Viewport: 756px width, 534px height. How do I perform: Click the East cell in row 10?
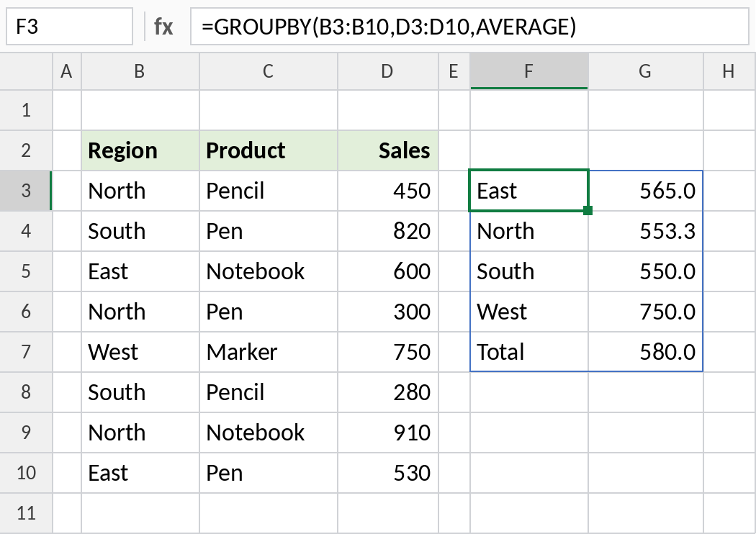point(140,473)
